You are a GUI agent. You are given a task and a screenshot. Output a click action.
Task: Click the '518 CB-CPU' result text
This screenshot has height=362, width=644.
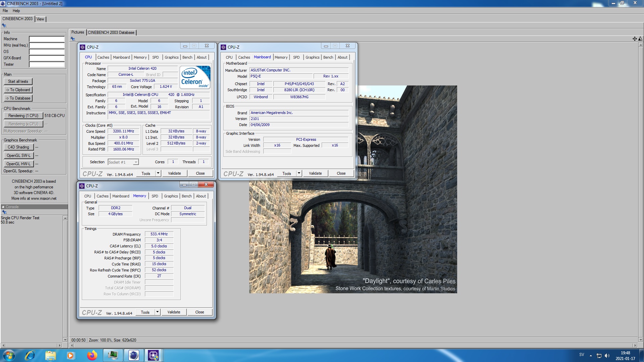coord(55,116)
